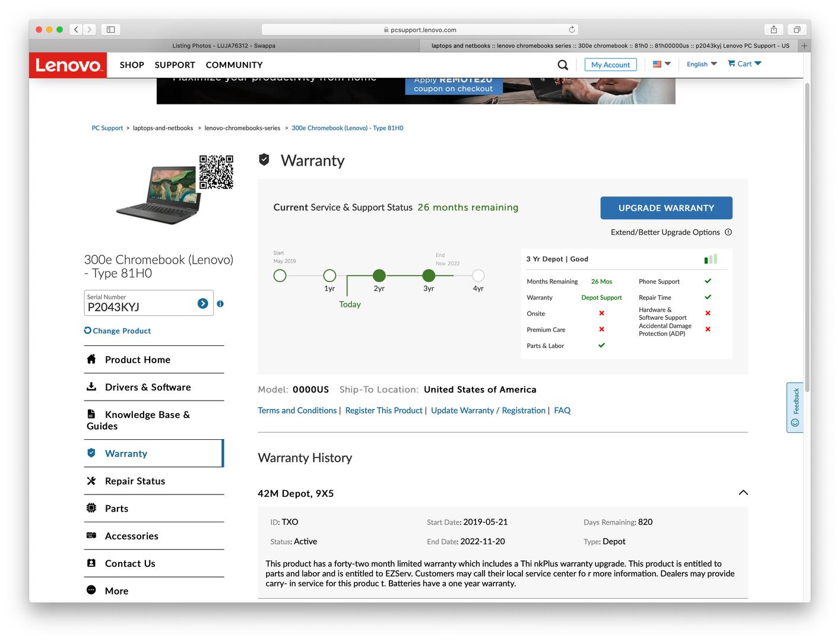Viewport: 840px width, 641px height.
Task: Open Knowledge Base & Guides in sidebar
Action: point(154,420)
